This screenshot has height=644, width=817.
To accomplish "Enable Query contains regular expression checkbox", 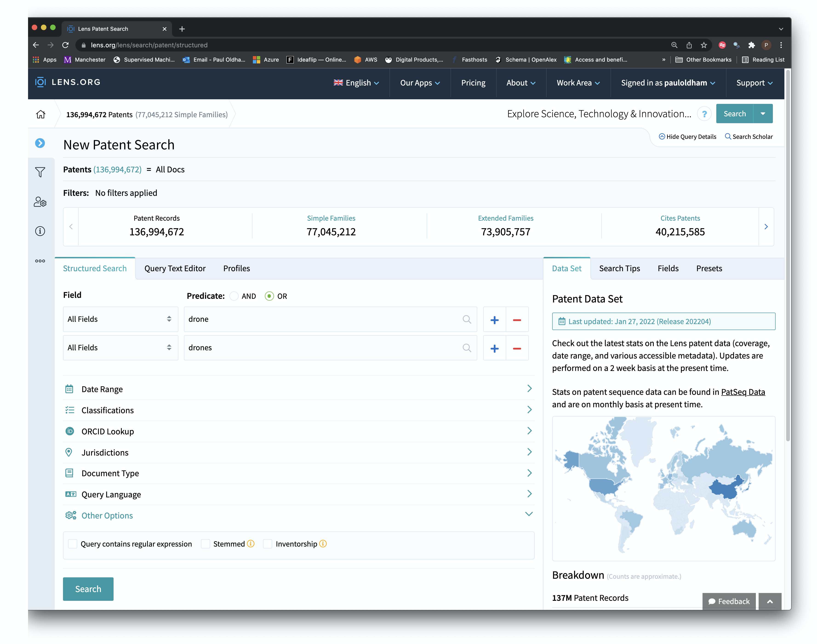I will point(72,544).
